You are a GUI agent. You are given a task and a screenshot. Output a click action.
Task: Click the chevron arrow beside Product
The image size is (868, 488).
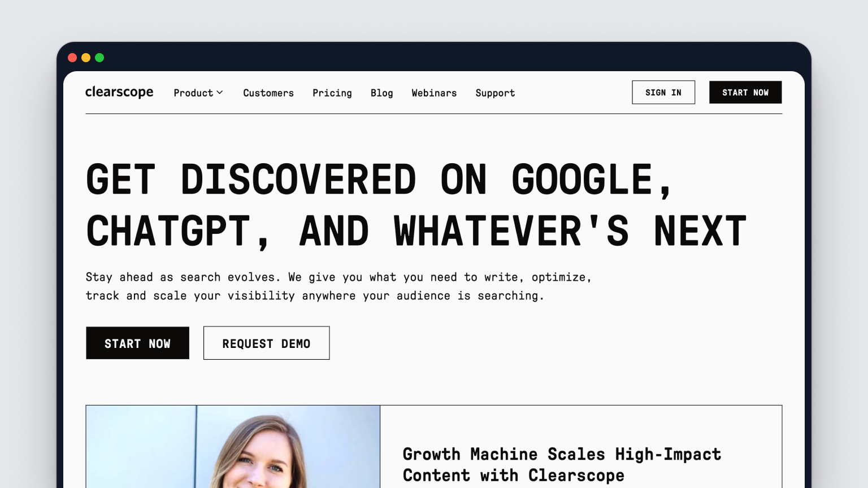point(220,93)
